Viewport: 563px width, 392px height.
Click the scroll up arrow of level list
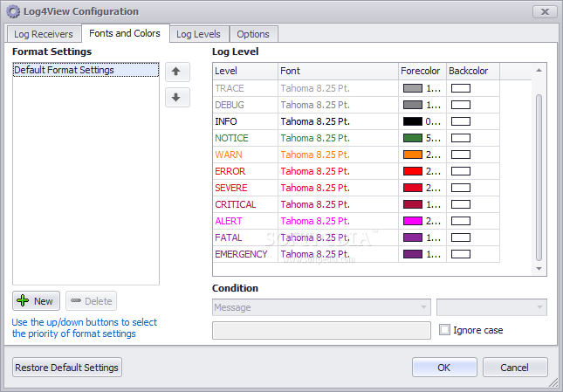click(539, 71)
